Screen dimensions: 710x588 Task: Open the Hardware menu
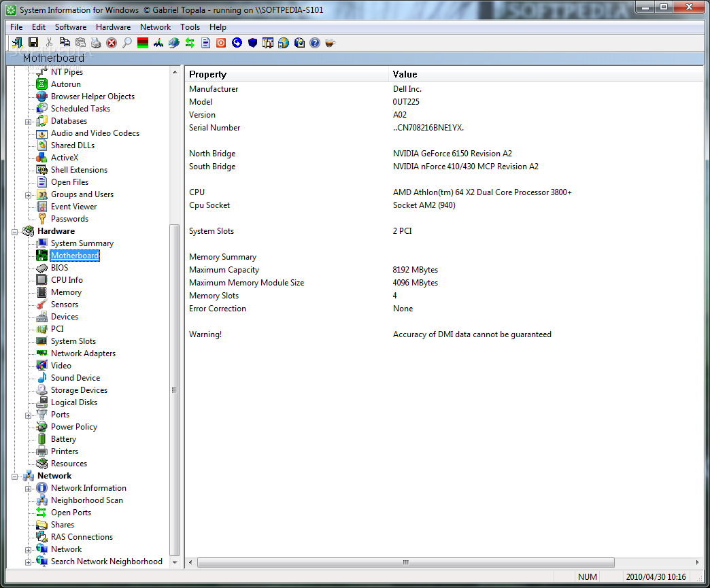coord(113,27)
